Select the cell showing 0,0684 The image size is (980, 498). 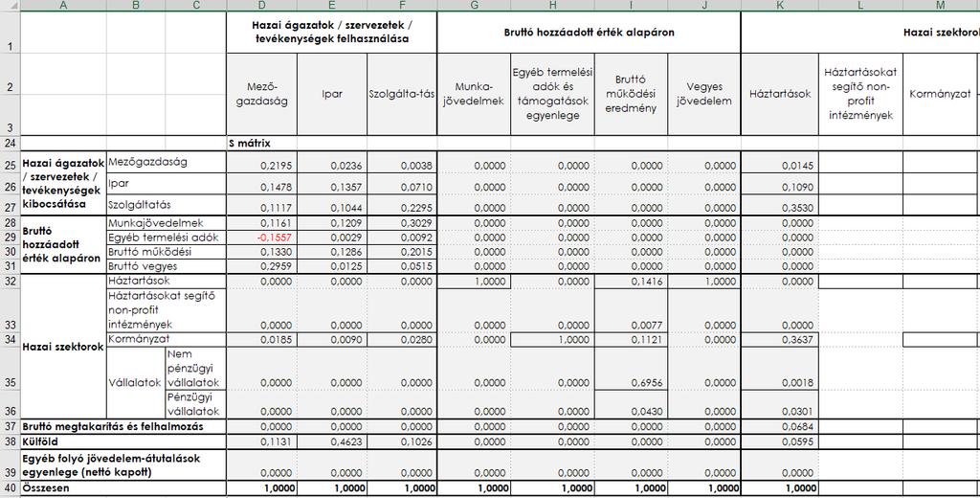point(779,427)
